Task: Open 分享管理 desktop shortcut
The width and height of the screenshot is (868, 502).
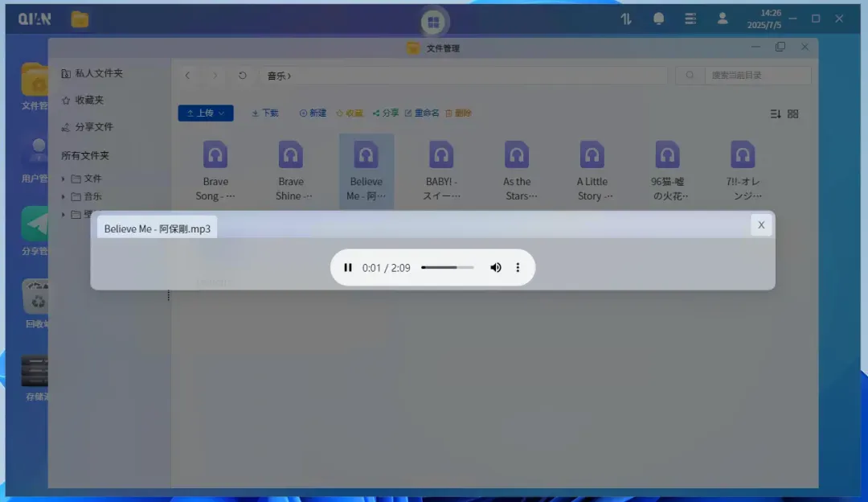Action: [x=35, y=232]
